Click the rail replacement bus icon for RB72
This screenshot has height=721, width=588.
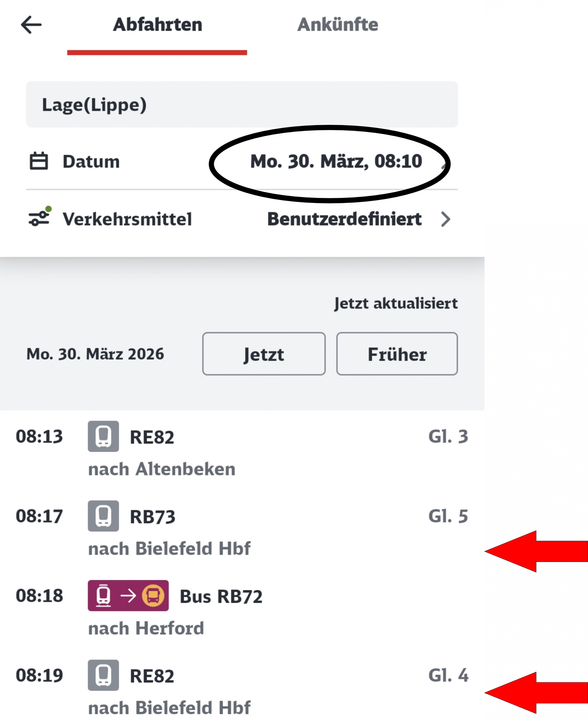click(x=128, y=595)
